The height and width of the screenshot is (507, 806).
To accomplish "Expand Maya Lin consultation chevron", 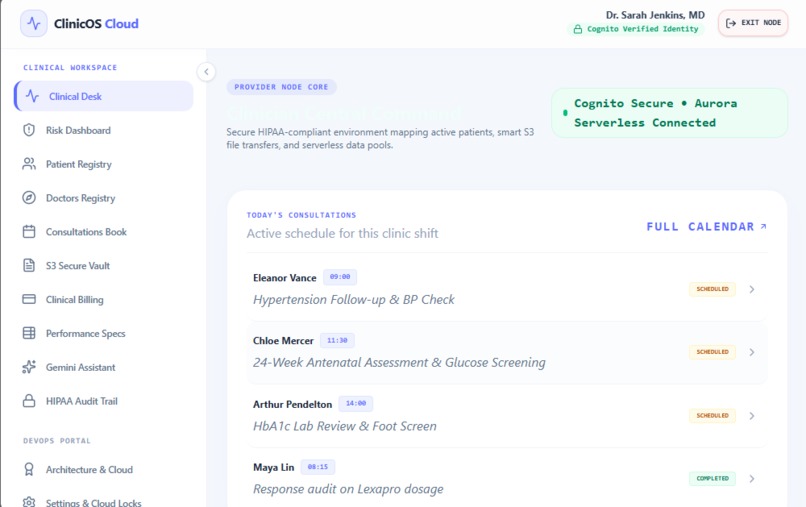I will click(752, 479).
